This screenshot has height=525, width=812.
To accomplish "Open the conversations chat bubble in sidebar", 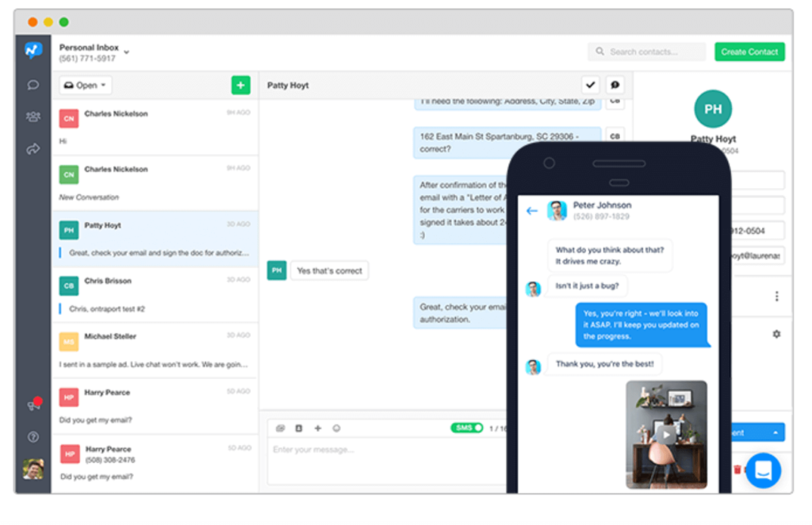I will pyautogui.click(x=33, y=85).
